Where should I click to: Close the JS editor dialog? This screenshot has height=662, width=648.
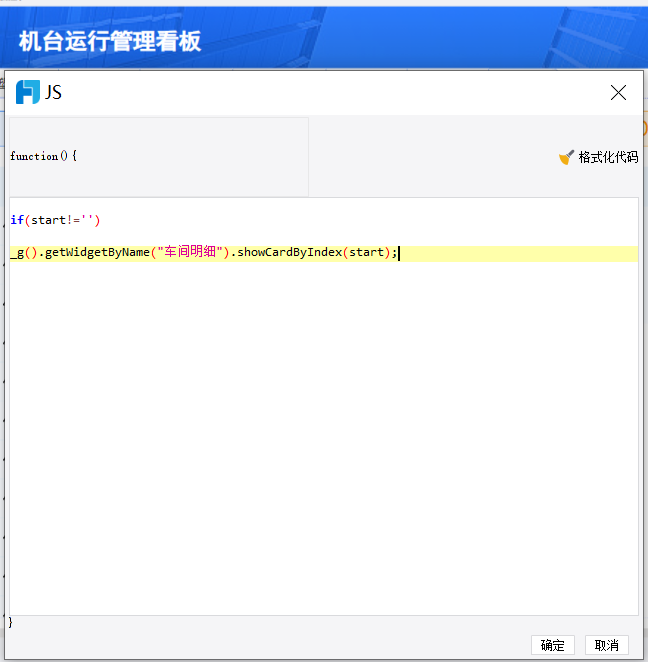point(618,92)
